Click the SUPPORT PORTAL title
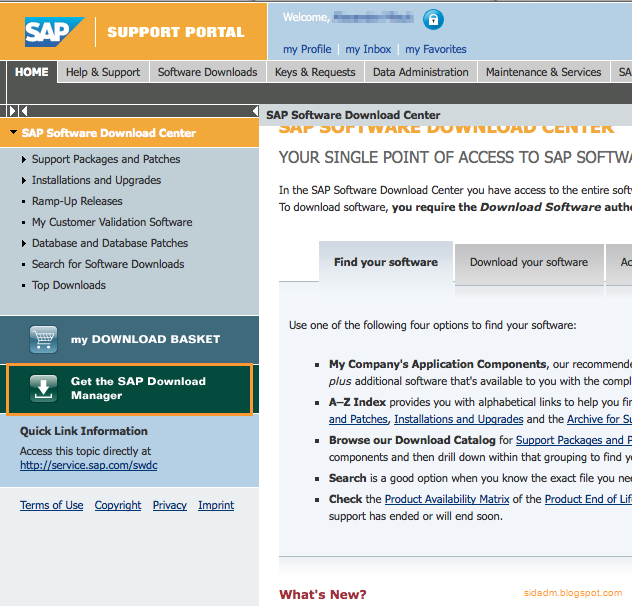The width and height of the screenshot is (632, 606). [x=176, y=32]
